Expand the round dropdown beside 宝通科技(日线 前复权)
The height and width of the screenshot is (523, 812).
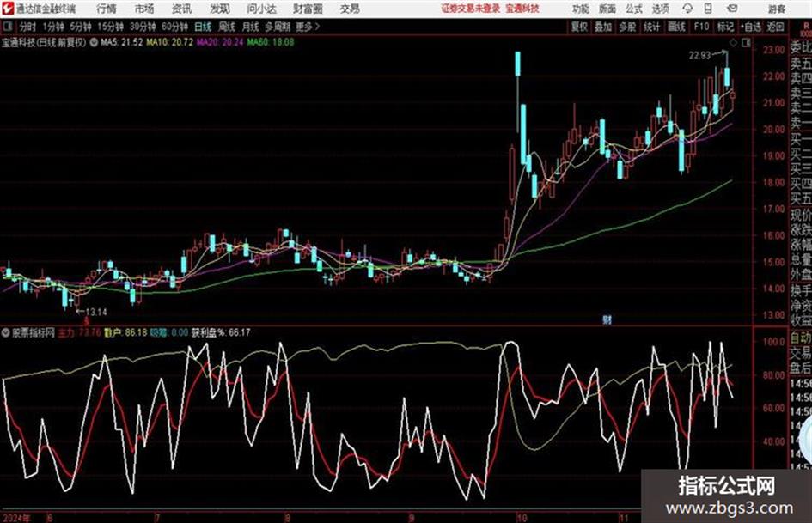[94, 42]
